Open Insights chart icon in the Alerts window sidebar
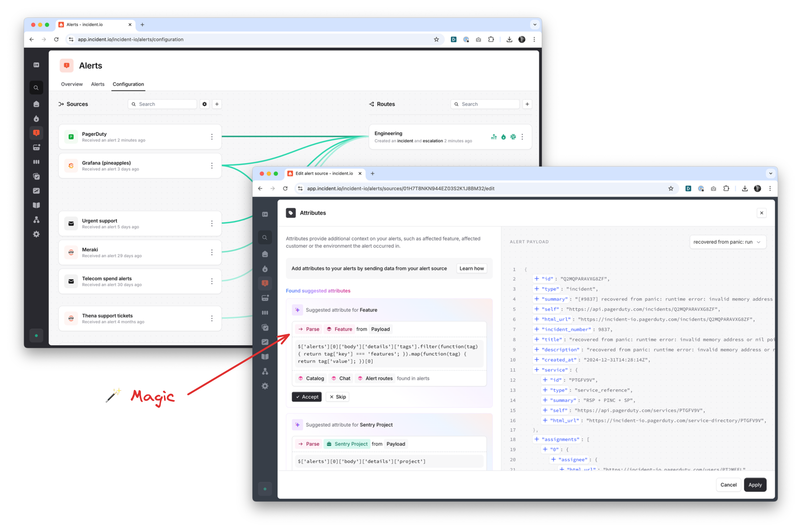The width and height of the screenshot is (802, 532). coord(36,191)
